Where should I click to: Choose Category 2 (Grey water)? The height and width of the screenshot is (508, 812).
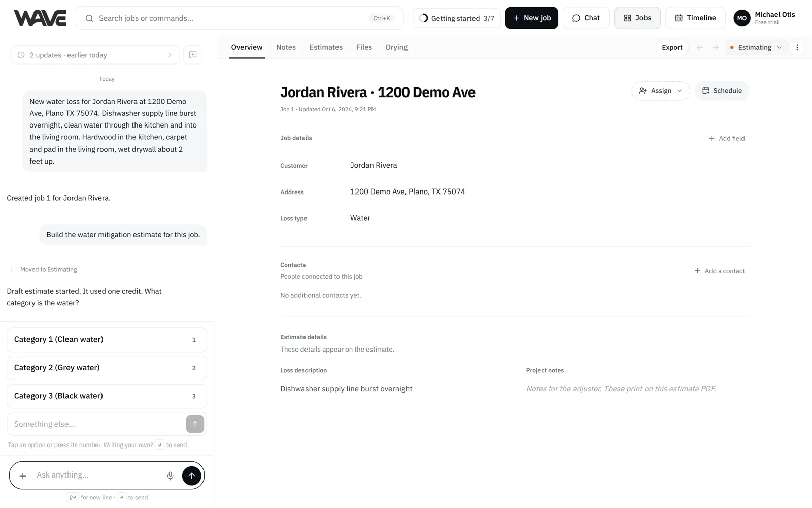[x=107, y=368]
